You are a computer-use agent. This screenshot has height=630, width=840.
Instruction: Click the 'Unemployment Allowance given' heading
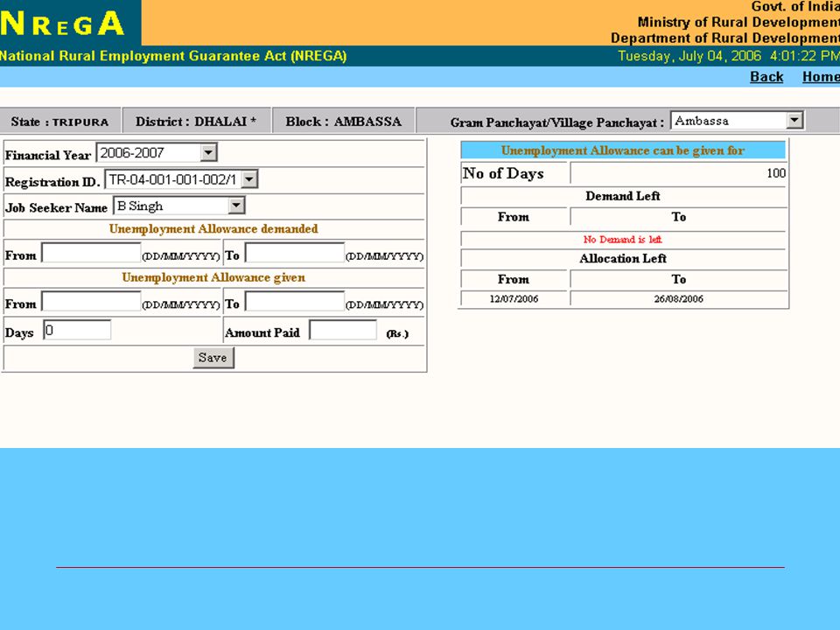point(213,277)
